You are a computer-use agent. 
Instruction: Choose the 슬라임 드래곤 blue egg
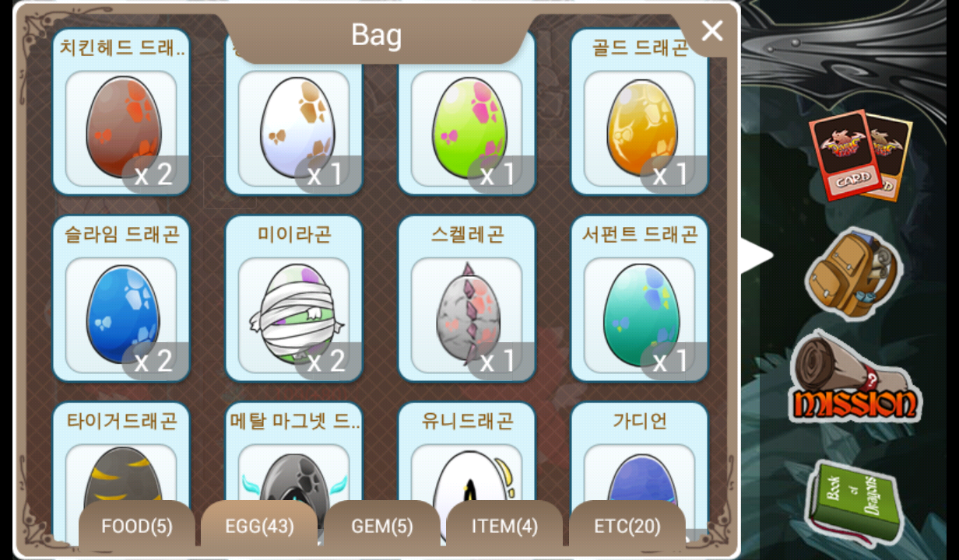121,299
